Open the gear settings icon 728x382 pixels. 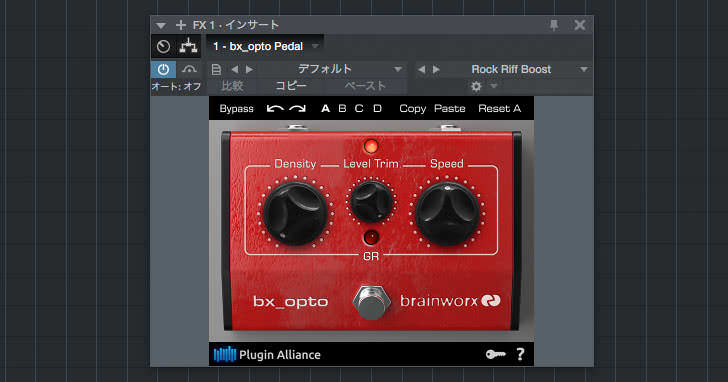tap(476, 86)
